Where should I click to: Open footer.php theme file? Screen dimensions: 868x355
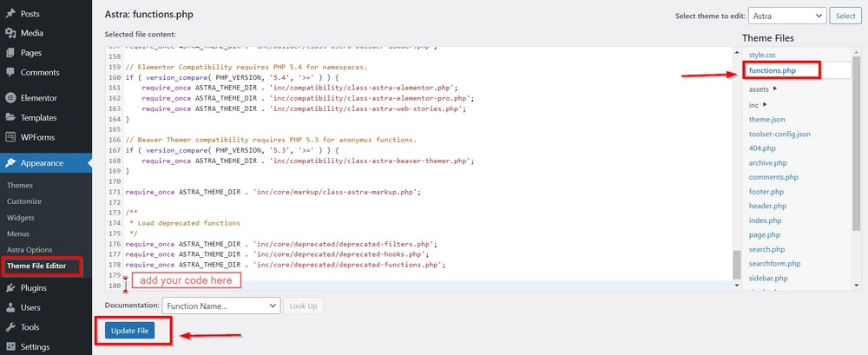pyautogui.click(x=766, y=192)
